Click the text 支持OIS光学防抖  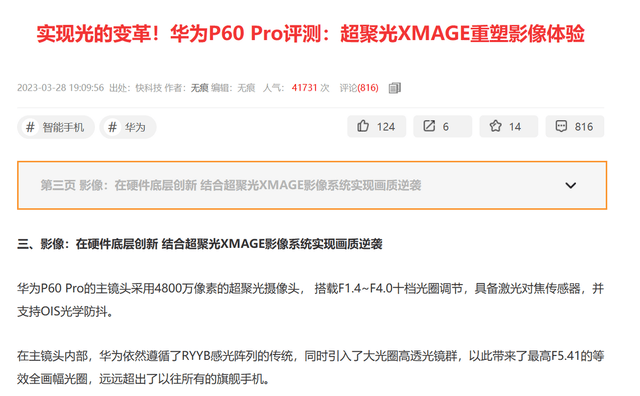pyautogui.click(x=65, y=311)
